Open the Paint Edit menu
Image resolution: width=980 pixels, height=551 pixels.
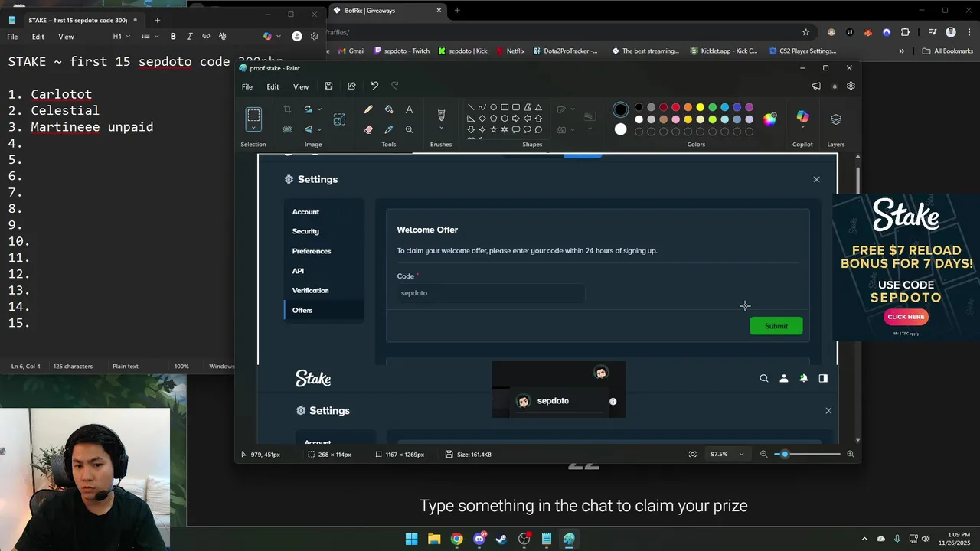point(273,86)
